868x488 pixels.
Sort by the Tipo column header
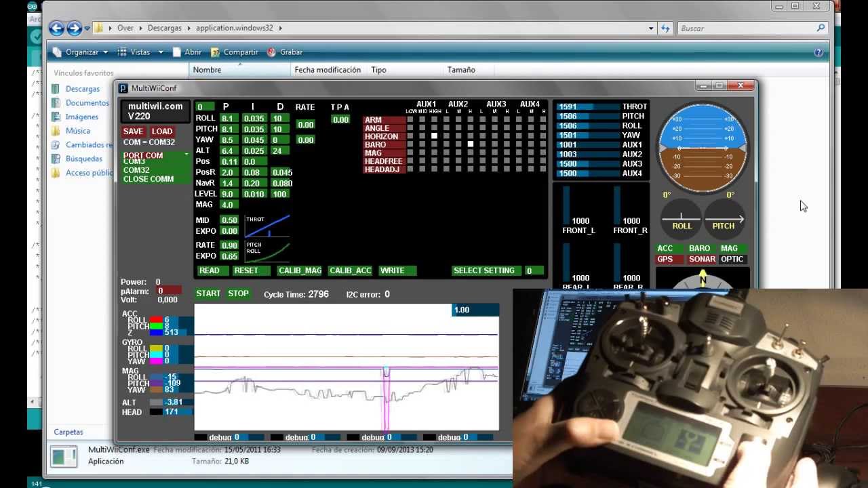[x=404, y=70]
